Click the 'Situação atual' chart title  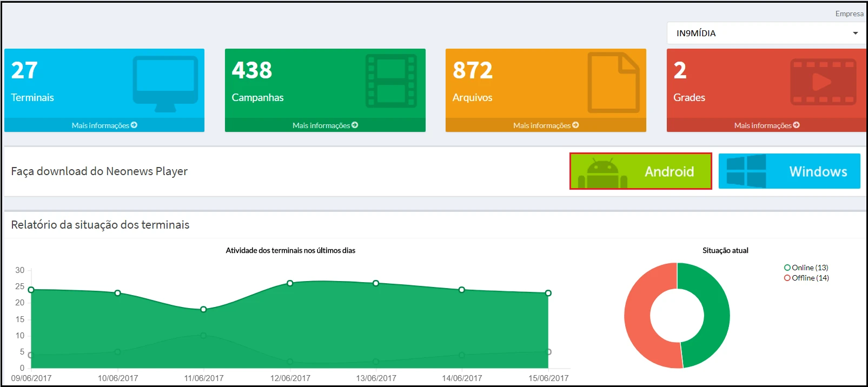(725, 250)
